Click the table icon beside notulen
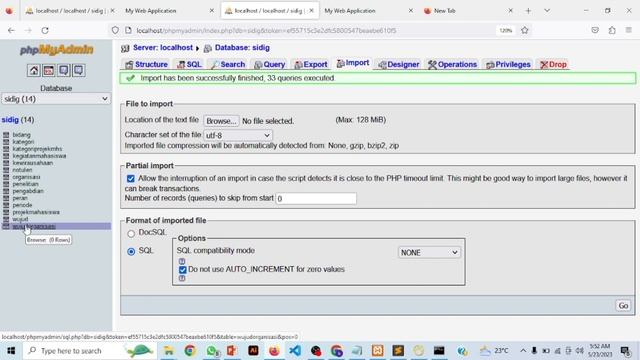The height and width of the screenshot is (360, 640). tap(6, 170)
